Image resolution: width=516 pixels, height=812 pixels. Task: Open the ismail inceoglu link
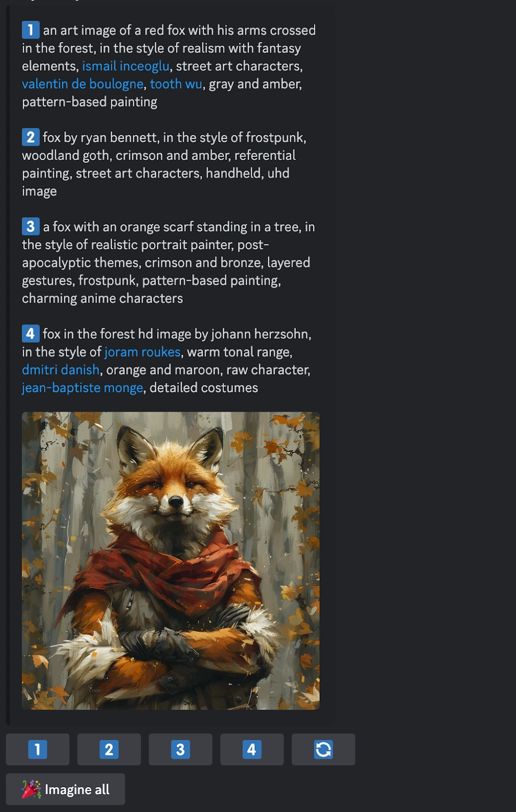pos(126,66)
